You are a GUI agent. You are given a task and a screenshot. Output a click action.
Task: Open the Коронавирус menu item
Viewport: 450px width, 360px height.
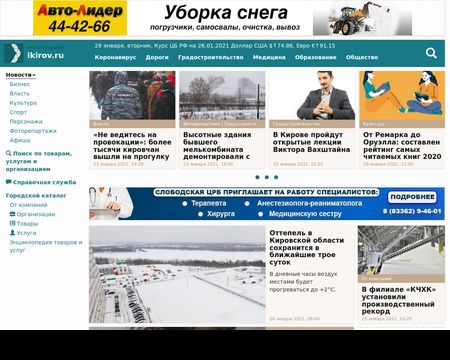tap(115, 57)
